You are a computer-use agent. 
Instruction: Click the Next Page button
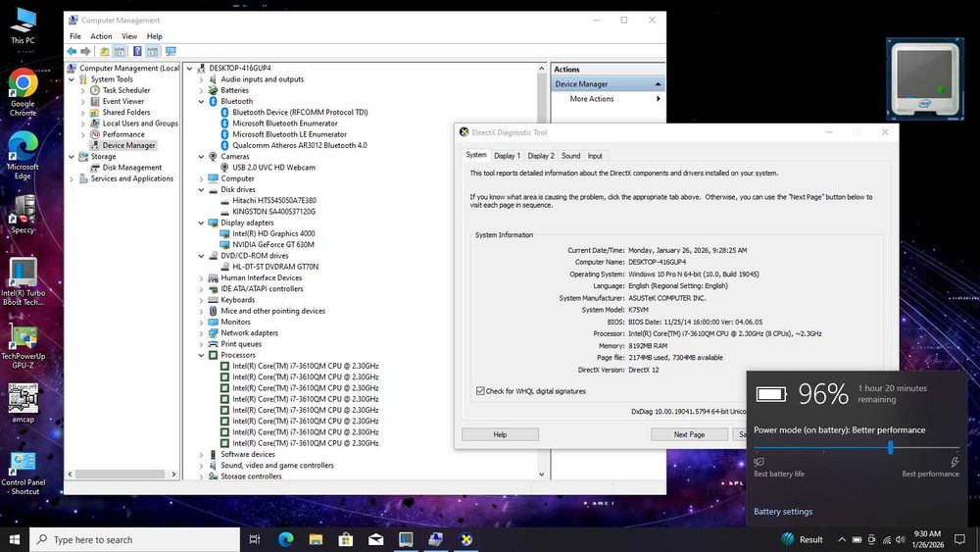click(x=689, y=434)
